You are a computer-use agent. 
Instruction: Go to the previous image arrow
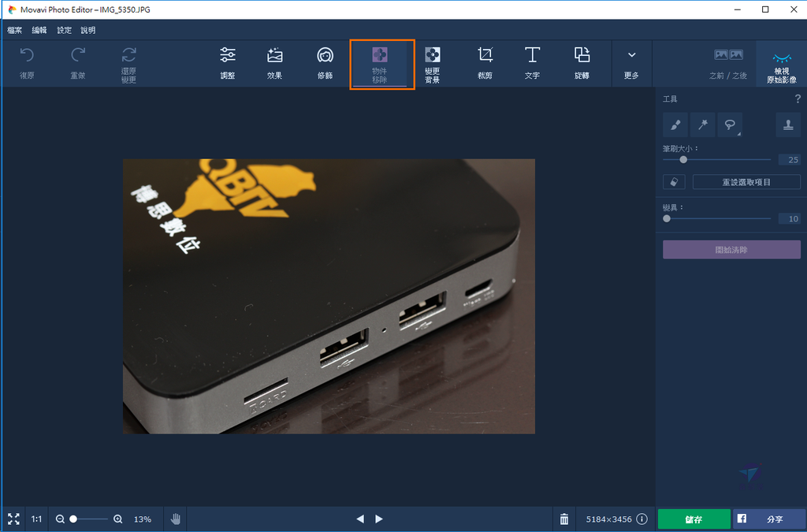pos(360,519)
